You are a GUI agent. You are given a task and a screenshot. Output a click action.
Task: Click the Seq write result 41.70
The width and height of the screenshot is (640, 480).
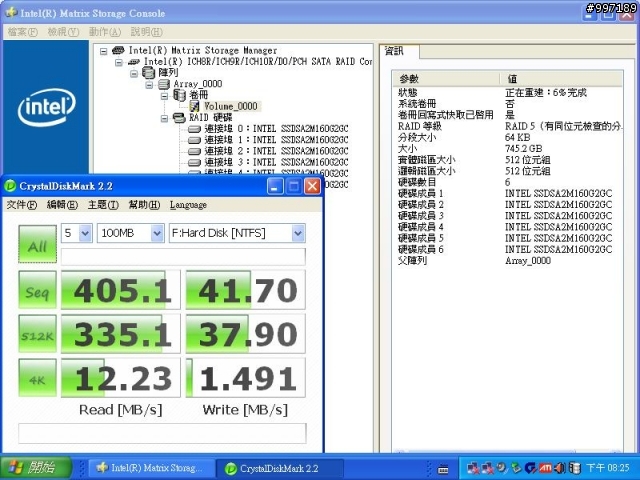tap(246, 290)
